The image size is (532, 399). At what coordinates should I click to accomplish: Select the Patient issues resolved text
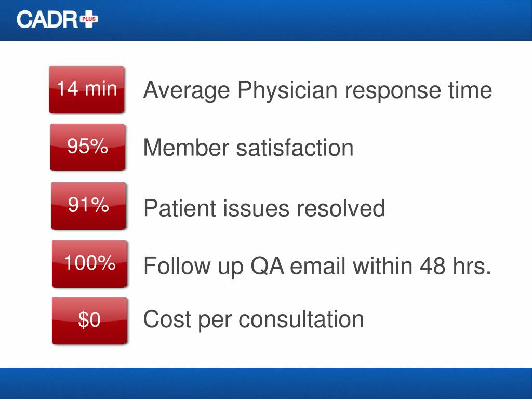pos(264,208)
